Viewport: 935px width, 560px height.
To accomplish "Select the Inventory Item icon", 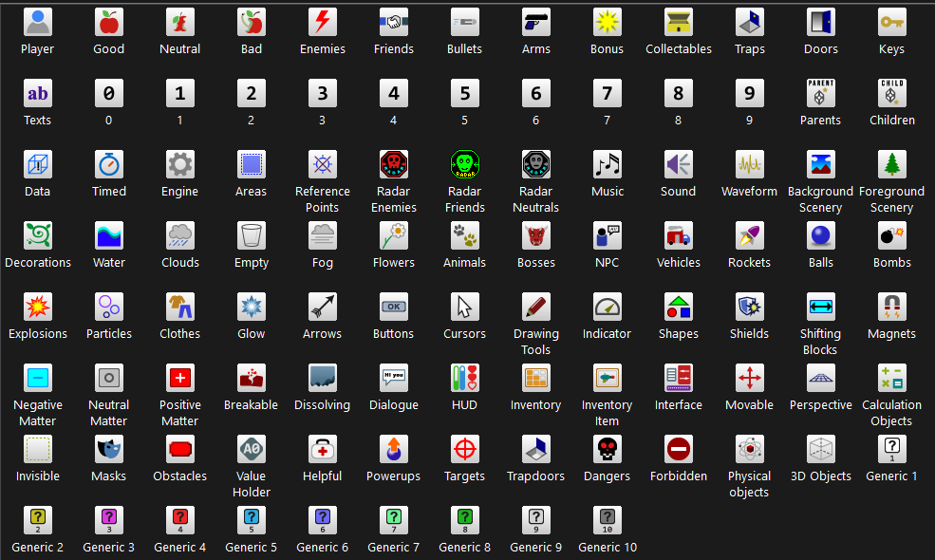I will [607, 378].
